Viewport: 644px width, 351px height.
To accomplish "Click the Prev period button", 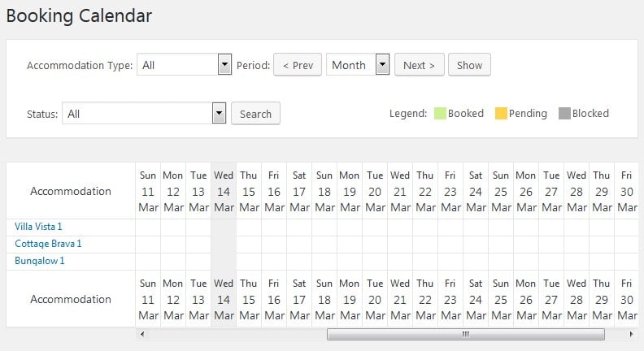I will [297, 65].
